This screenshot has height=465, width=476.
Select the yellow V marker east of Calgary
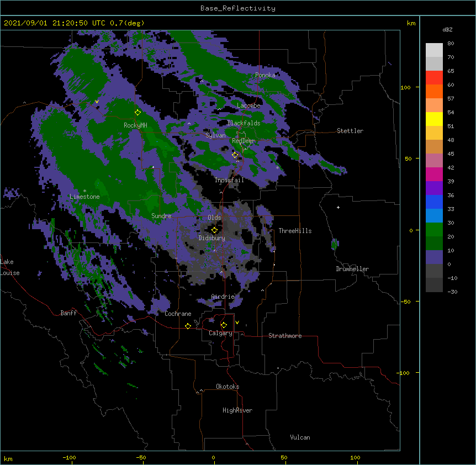[237, 323]
